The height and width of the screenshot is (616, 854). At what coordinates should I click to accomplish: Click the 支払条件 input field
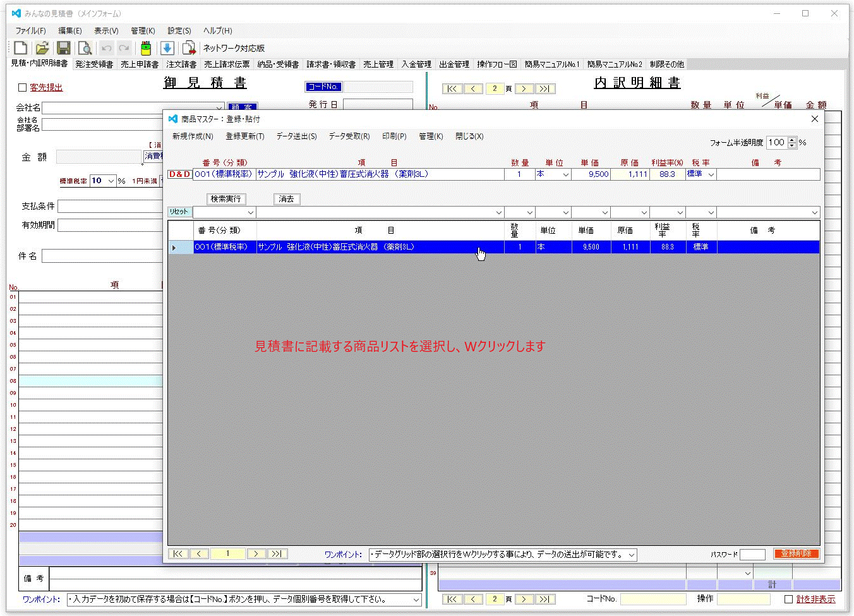tap(111, 207)
